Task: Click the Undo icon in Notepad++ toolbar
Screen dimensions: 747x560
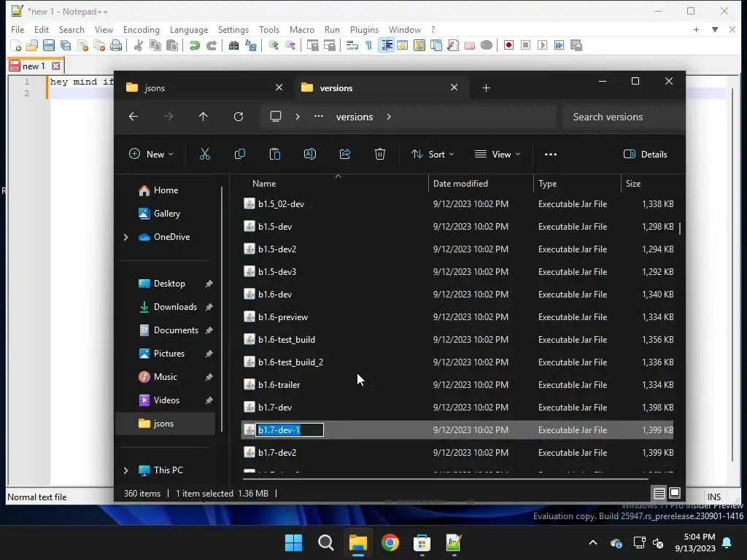Action: point(194,46)
